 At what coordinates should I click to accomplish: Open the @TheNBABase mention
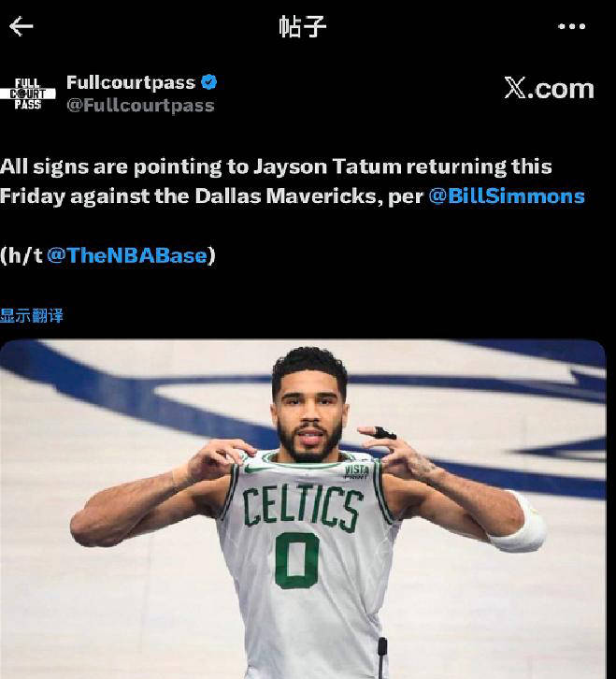click(x=127, y=255)
